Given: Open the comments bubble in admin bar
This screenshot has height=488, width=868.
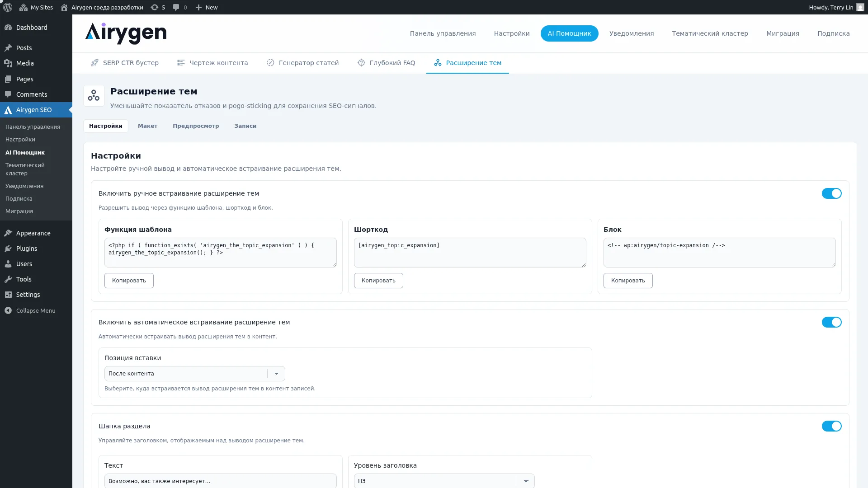Looking at the screenshot, I should click(x=176, y=7).
